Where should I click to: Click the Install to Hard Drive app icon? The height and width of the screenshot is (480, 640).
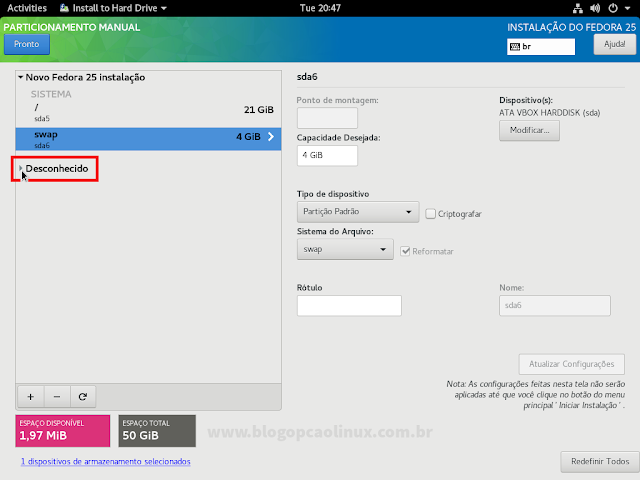pyautogui.click(x=64, y=8)
